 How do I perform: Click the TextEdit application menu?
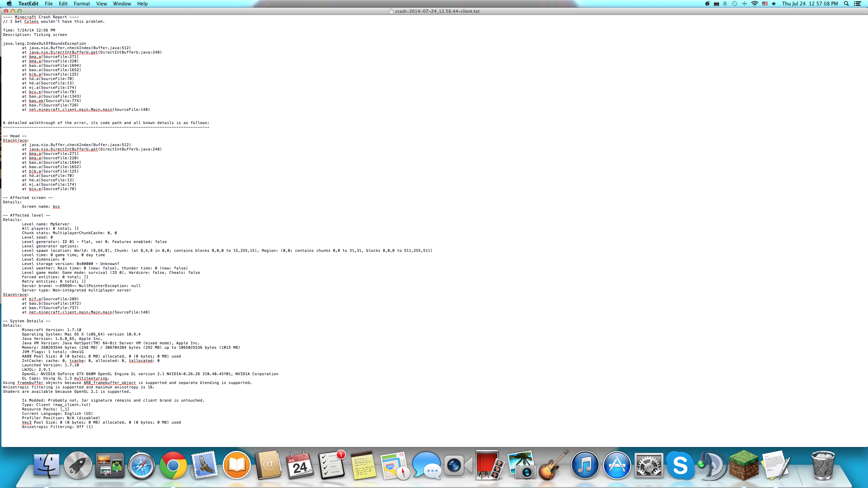pos(28,4)
